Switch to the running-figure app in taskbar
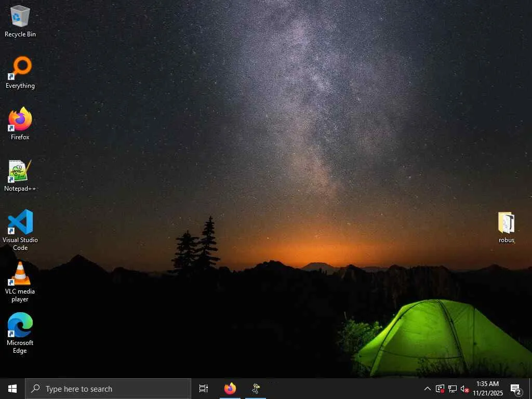The image size is (532, 399). [256, 389]
